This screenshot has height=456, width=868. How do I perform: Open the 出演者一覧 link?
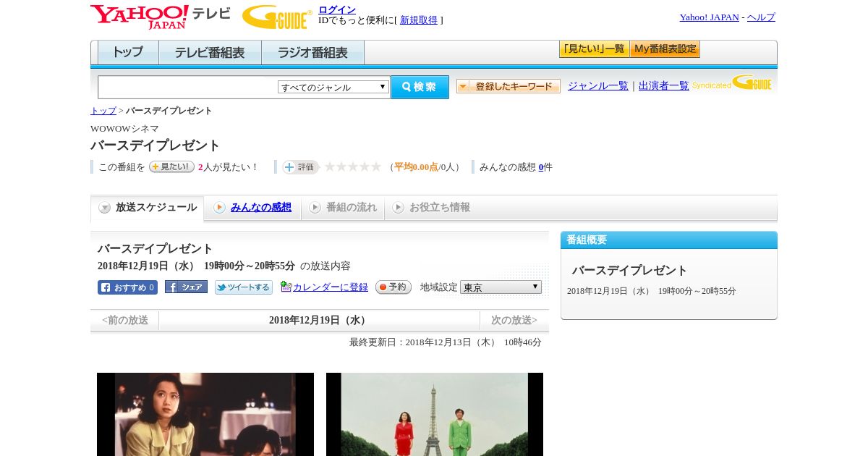pyautogui.click(x=664, y=86)
